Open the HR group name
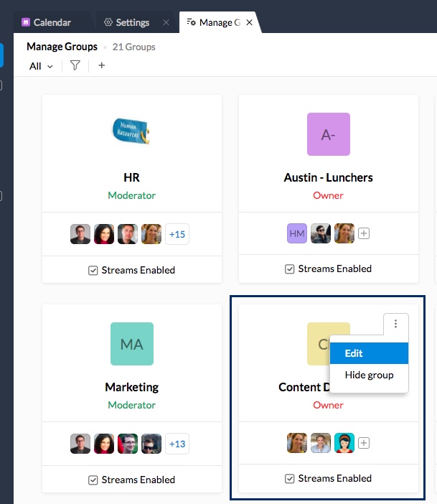The image size is (437, 504). [x=132, y=177]
